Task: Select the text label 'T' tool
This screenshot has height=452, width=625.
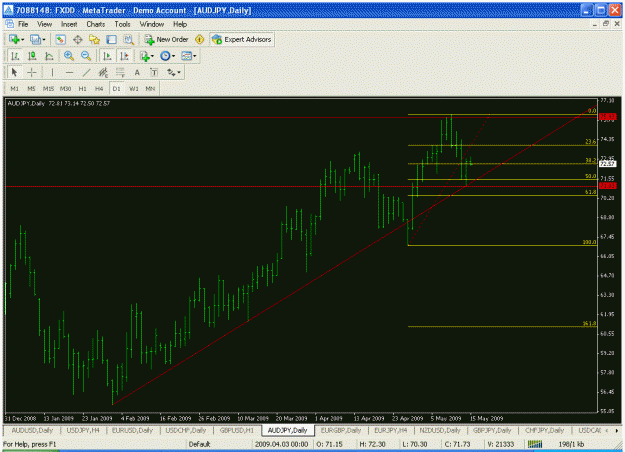Action: point(154,73)
